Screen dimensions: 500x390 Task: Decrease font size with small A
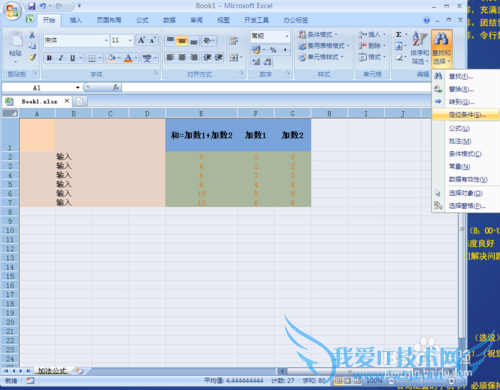pos(152,40)
